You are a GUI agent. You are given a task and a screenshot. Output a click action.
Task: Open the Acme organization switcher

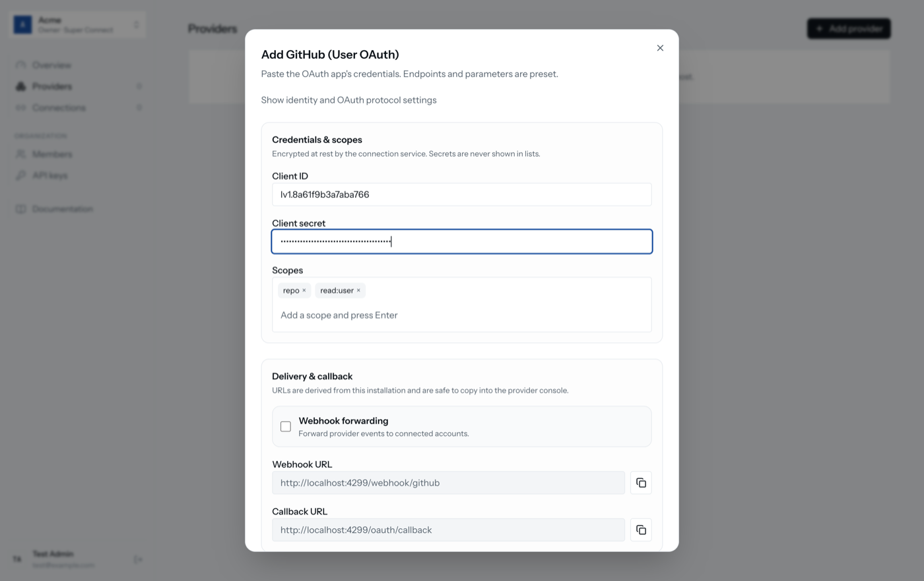point(78,25)
